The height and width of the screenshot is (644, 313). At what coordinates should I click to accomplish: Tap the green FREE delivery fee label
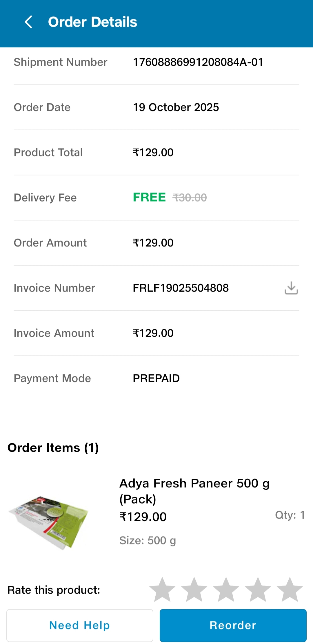[149, 197]
